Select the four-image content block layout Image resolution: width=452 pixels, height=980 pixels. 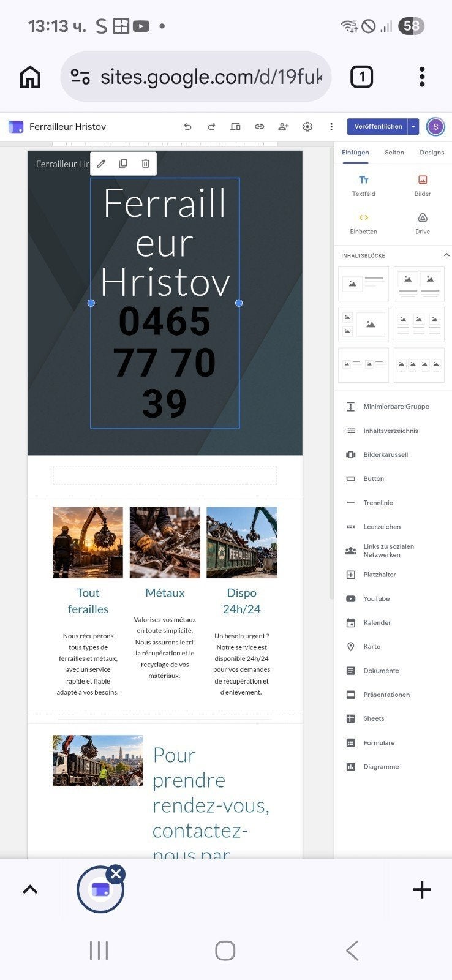pyautogui.click(x=419, y=365)
